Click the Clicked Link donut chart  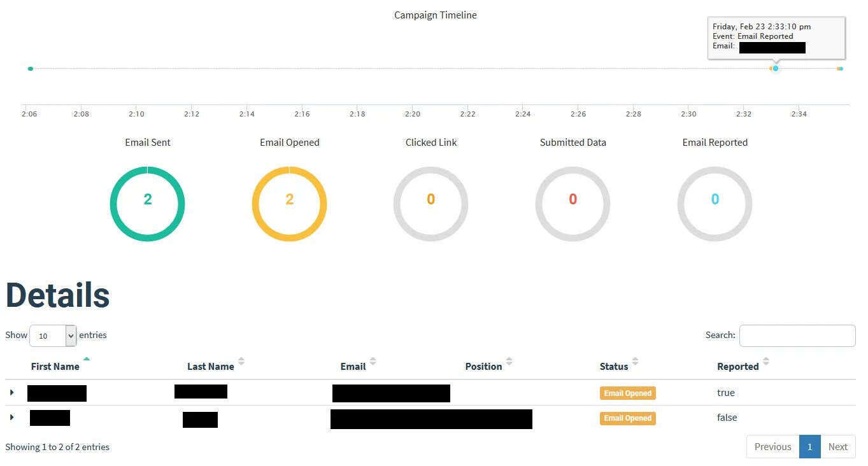coord(430,204)
